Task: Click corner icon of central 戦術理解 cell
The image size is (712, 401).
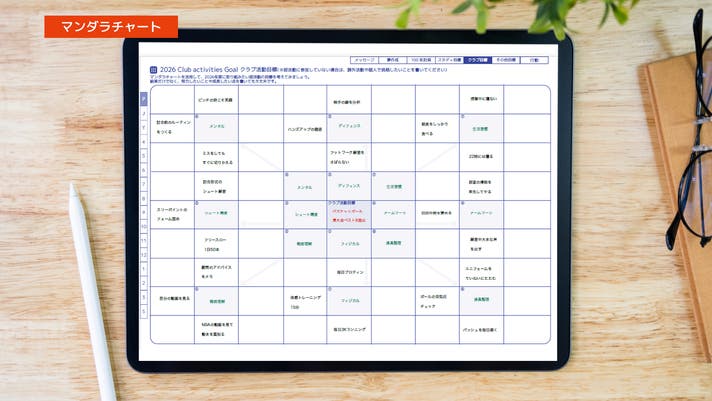Action: [x=286, y=233]
